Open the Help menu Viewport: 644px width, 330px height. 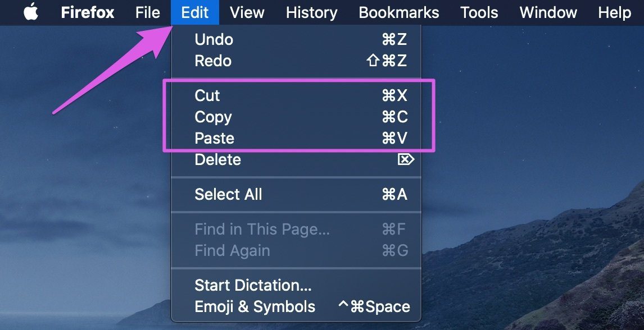tap(614, 13)
